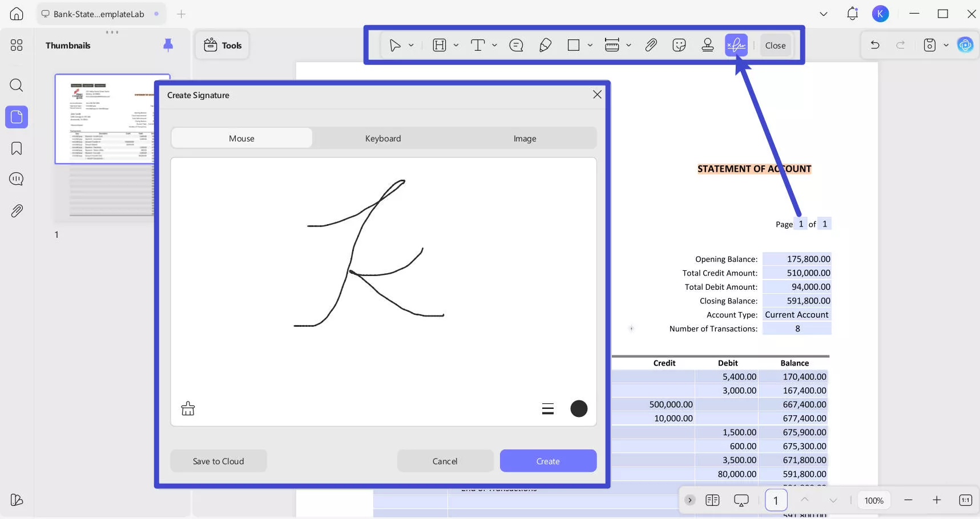This screenshot has height=519, width=980.
Task: Click the Save to Cloud button
Action: 218,461
